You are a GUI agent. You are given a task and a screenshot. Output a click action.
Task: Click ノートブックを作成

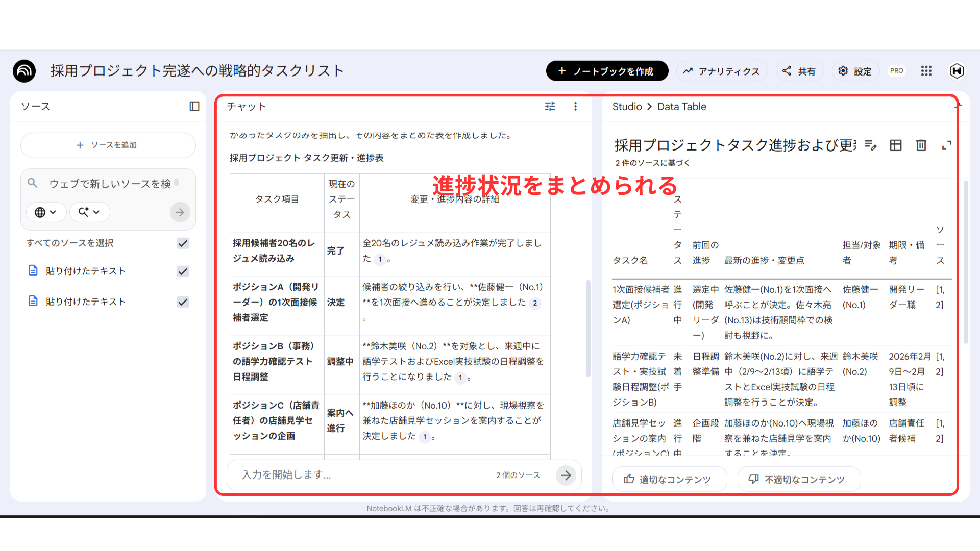(607, 71)
